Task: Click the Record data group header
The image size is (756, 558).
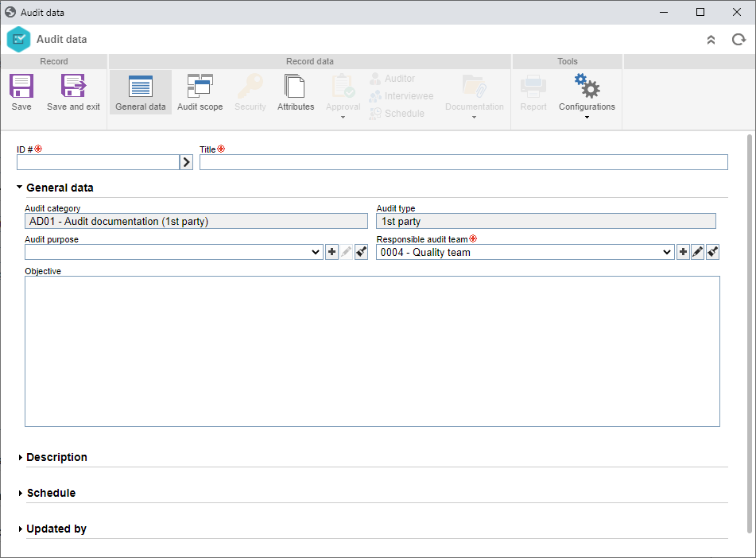Action: (x=309, y=61)
